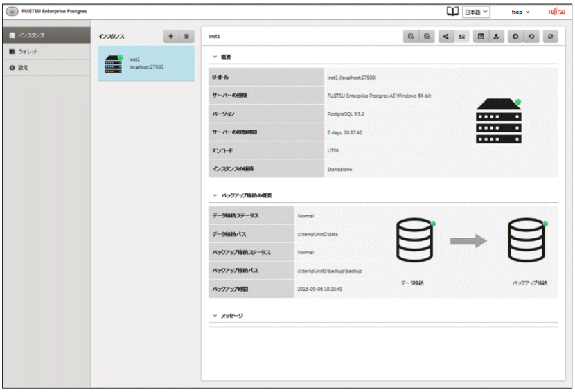Image resolution: width=575 pixels, height=392 pixels.
Task: Collapse the 概要 section chevron
Action: (215, 57)
